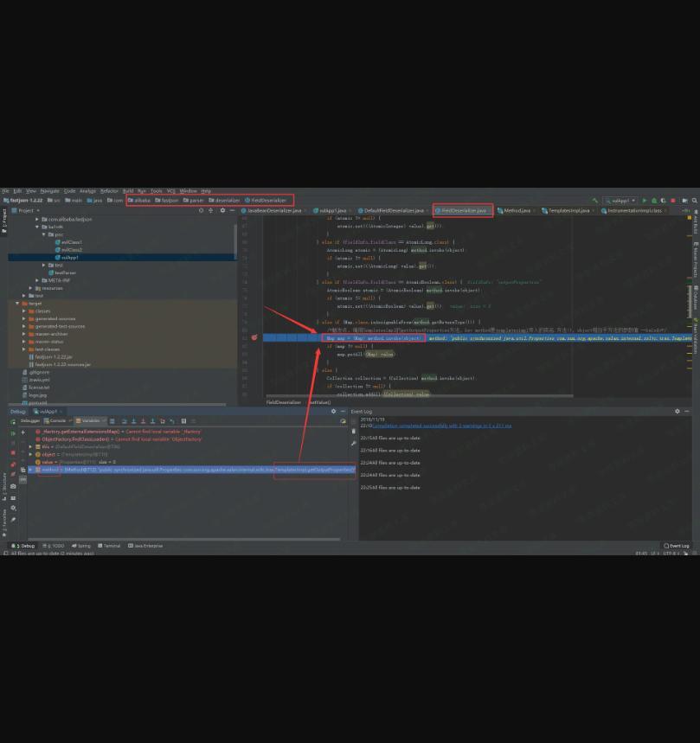Toggle the breakpoint on line 81
This screenshot has height=743, width=700.
[254, 337]
